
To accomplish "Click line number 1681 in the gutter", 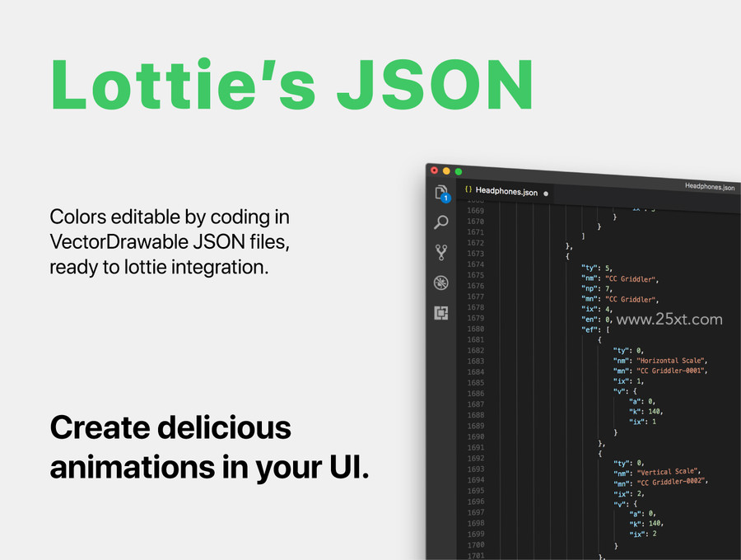I will 475,340.
